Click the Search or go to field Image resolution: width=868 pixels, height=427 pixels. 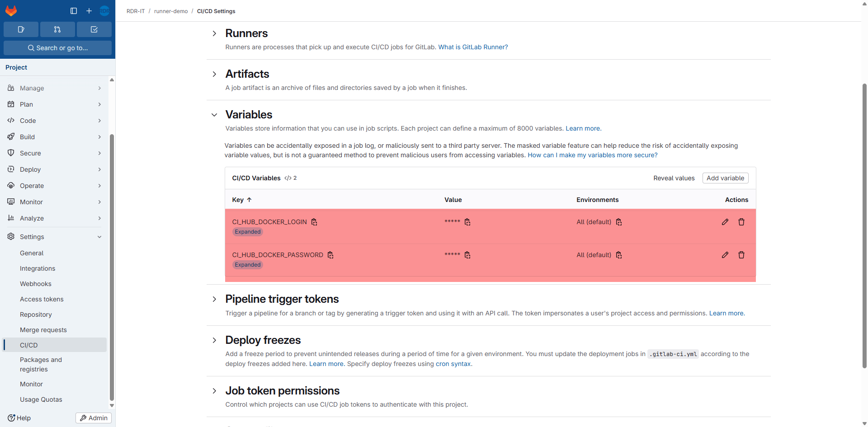point(57,48)
